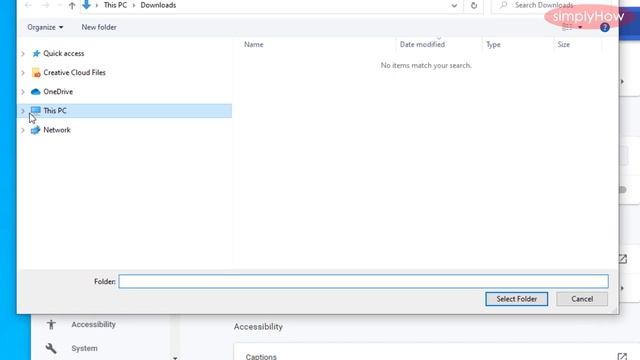Create a New folder
This screenshot has width=640, height=360.
click(x=99, y=27)
